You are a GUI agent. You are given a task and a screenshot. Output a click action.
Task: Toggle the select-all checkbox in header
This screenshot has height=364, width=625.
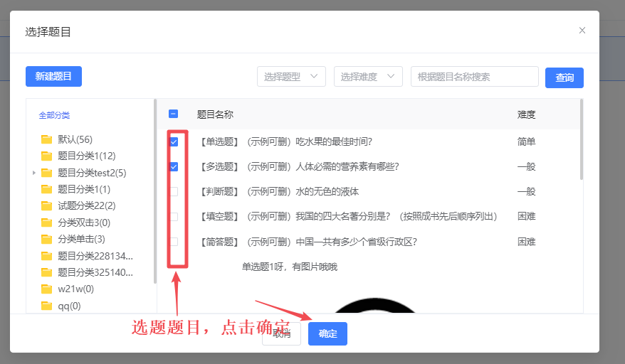pyautogui.click(x=174, y=114)
